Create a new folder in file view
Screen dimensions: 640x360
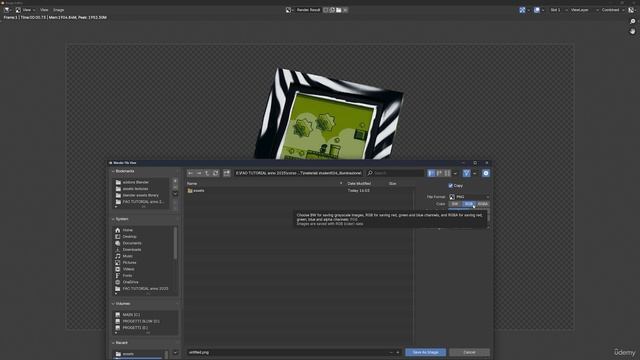tap(227, 173)
